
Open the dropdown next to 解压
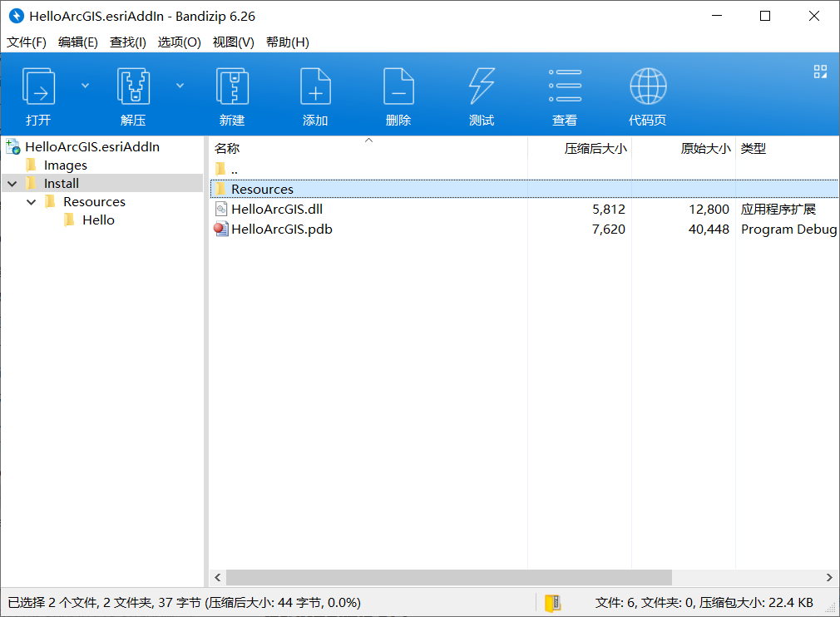[x=180, y=84]
